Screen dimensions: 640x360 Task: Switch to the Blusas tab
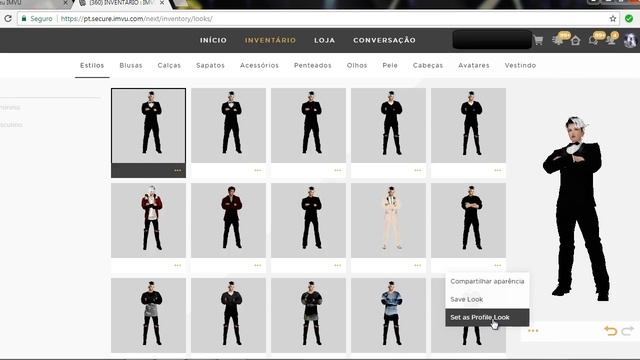coord(131,65)
